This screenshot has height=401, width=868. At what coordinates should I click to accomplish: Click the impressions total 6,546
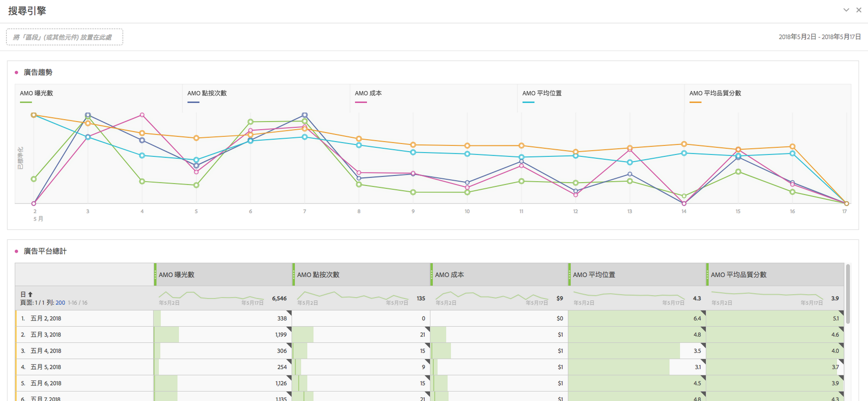click(x=279, y=298)
